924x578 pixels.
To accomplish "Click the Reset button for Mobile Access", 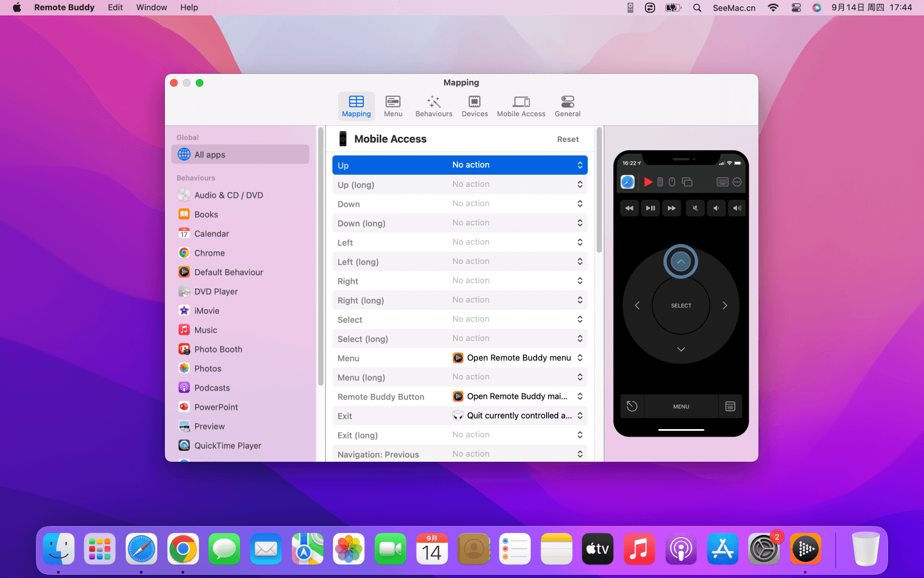I will tap(567, 139).
